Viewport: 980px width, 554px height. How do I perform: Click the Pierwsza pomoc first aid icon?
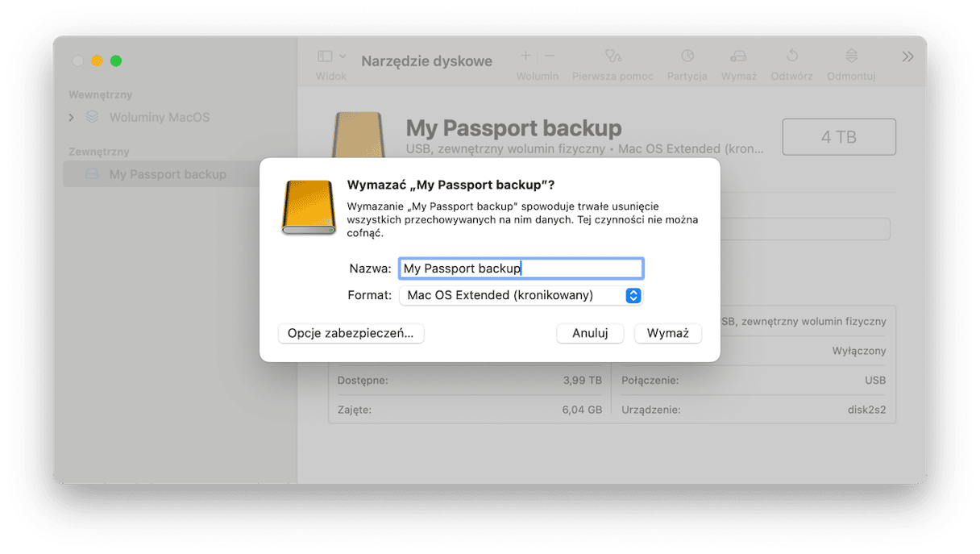(613, 56)
